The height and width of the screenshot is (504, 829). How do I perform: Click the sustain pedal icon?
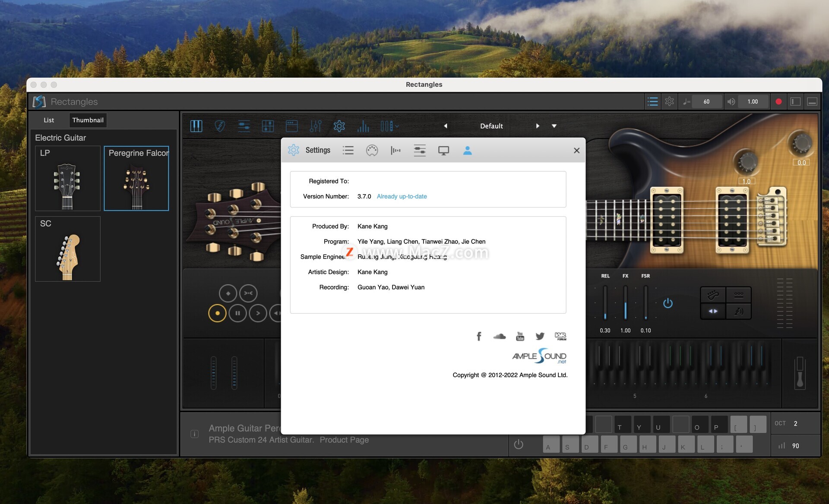[x=800, y=373]
